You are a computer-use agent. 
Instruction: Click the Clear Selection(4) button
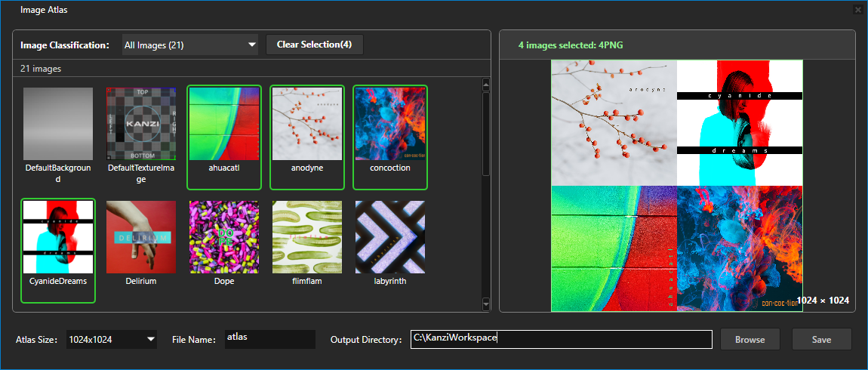coord(315,45)
